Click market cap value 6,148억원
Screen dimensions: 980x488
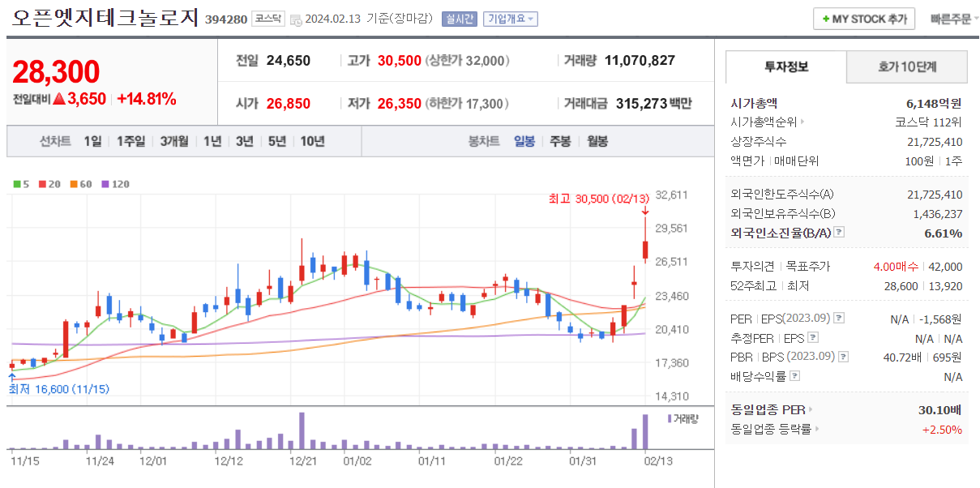tap(934, 103)
